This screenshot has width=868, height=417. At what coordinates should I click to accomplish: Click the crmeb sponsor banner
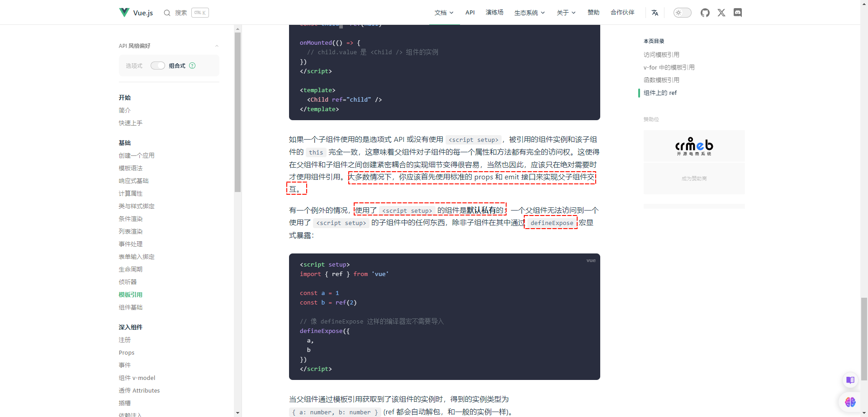pos(694,146)
